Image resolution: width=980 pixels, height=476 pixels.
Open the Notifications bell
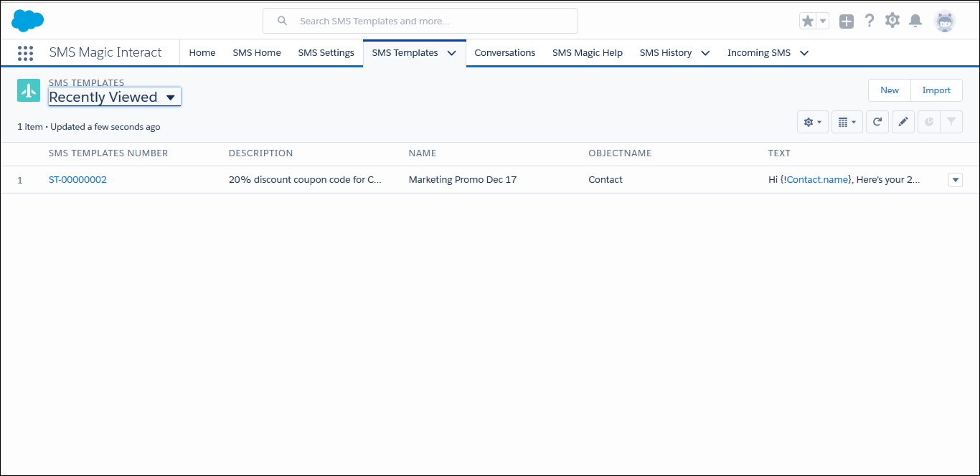[915, 21]
